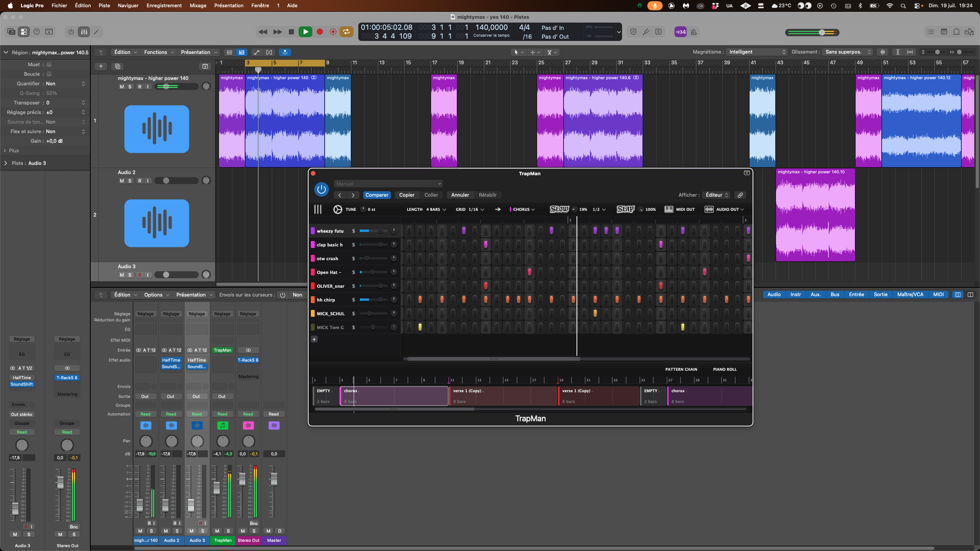Viewport: 980px width, 551px height.
Task: Select the Bus mixer filter tab
Action: click(x=835, y=295)
